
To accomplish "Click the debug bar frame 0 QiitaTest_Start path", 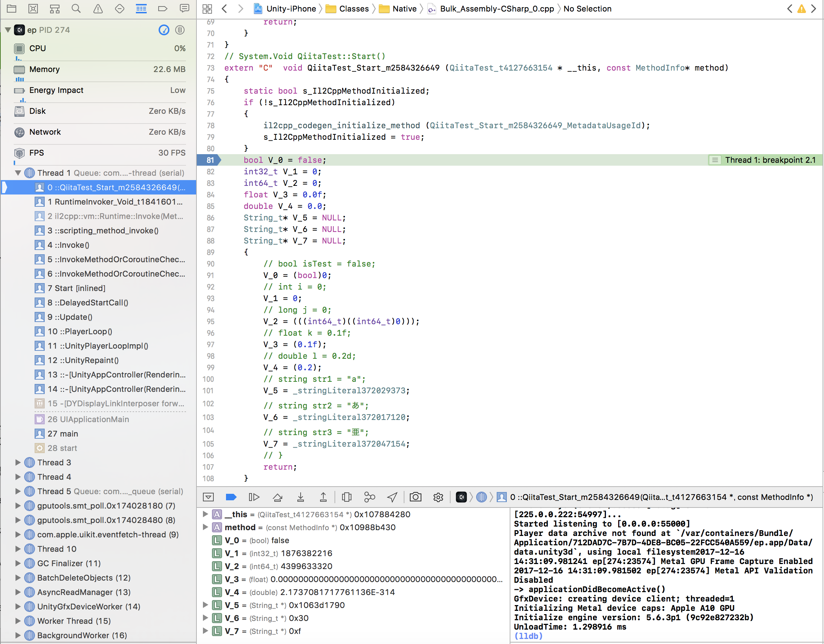I will [x=655, y=497].
